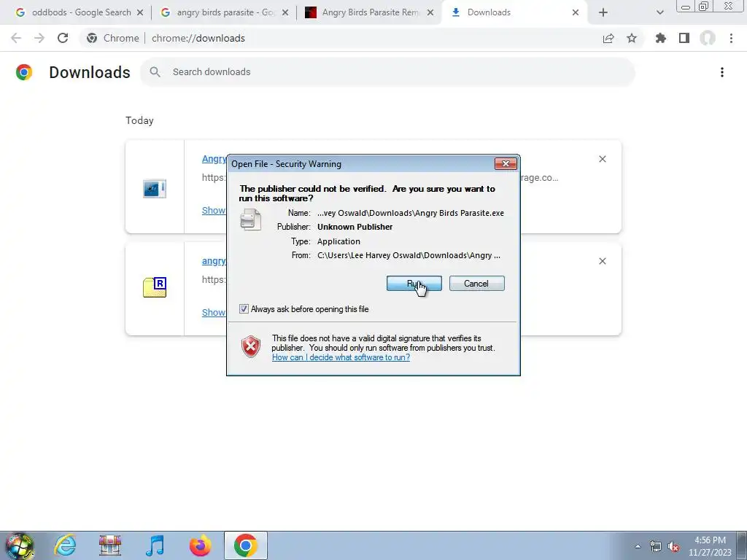Open the lowercase angry file name link
The height and width of the screenshot is (560, 747).
click(x=214, y=261)
